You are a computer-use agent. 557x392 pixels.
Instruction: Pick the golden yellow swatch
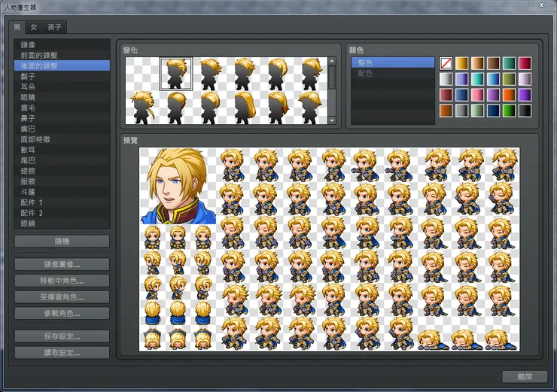click(462, 63)
